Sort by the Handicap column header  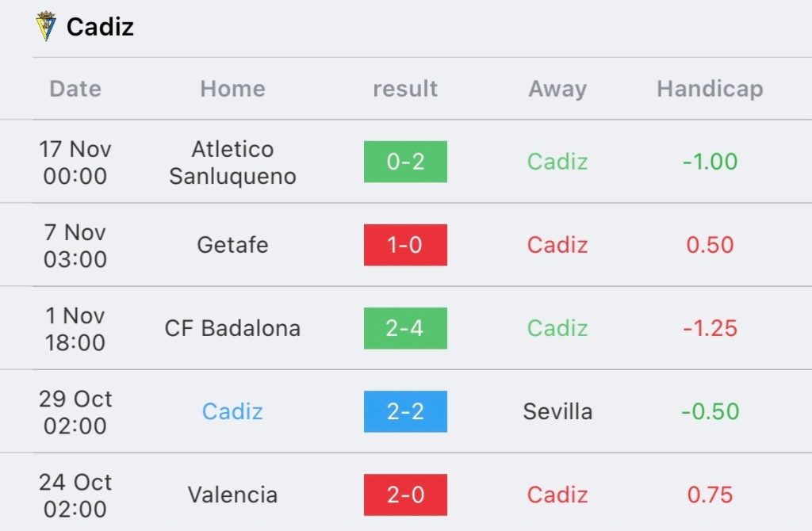pyautogui.click(x=710, y=89)
